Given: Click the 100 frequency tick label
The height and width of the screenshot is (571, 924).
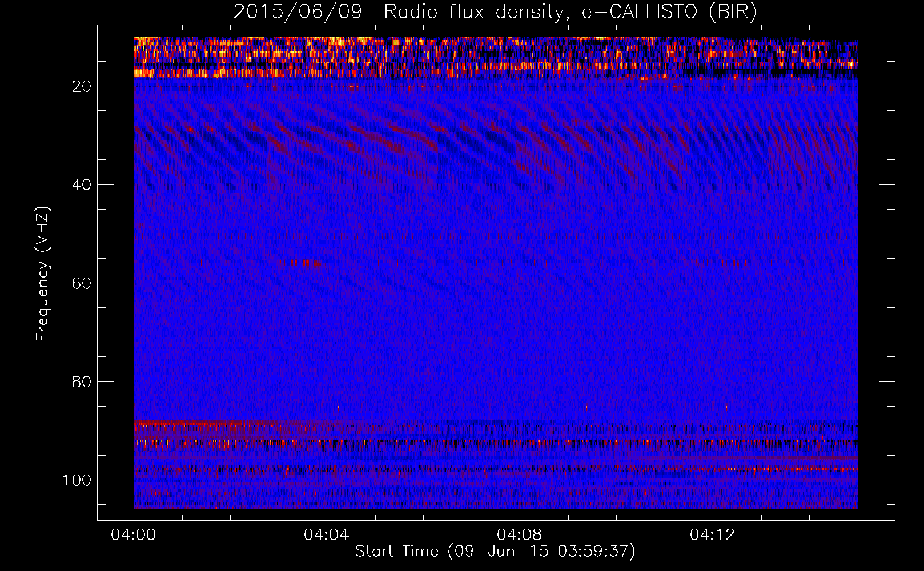Looking at the screenshot, I should pos(77,480).
